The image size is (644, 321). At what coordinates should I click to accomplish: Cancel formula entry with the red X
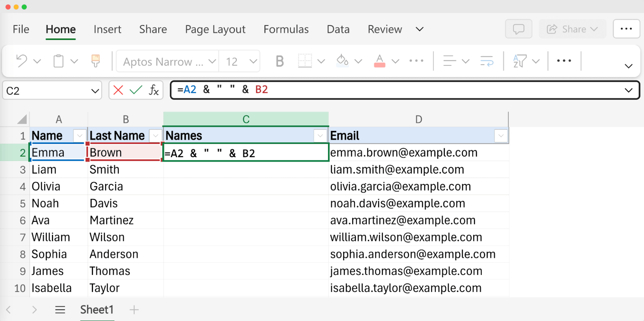(x=118, y=90)
